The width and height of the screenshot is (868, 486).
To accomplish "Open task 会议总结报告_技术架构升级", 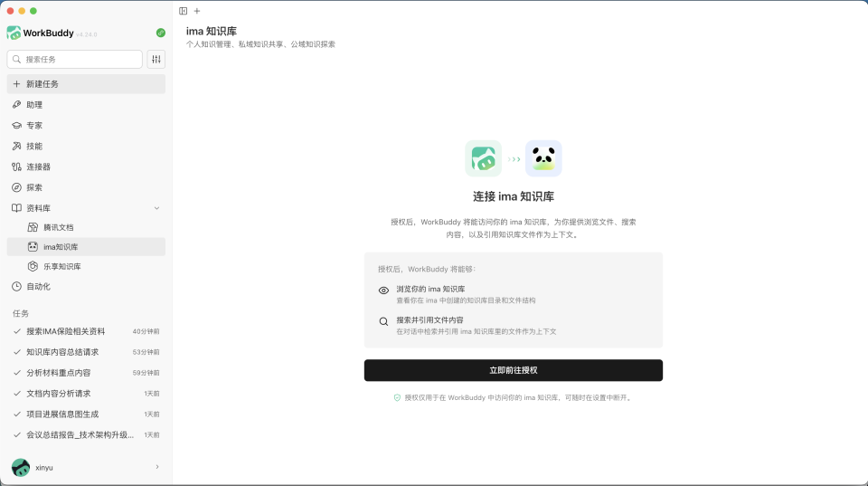I will click(86, 435).
